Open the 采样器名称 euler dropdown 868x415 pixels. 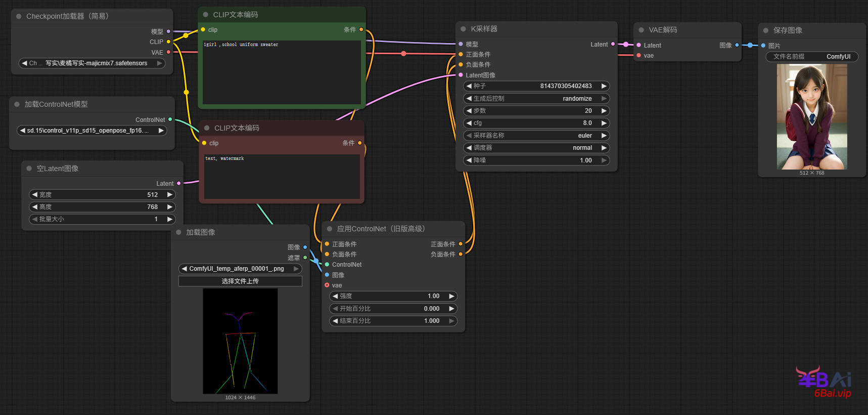click(x=536, y=136)
